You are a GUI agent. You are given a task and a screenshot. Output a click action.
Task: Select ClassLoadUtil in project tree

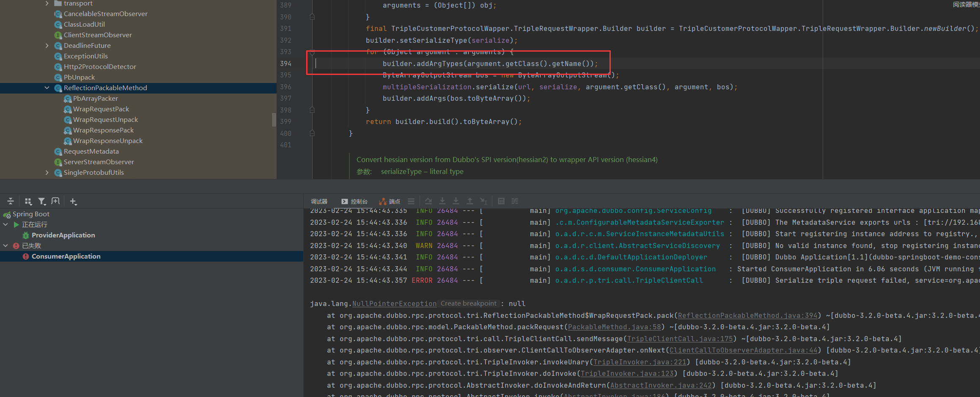(84, 25)
